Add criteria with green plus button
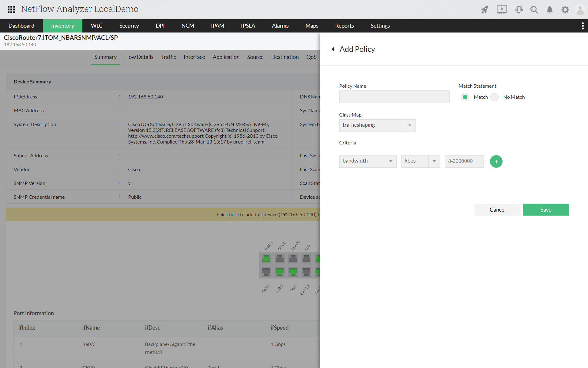This screenshot has height=368, width=588. pos(496,162)
